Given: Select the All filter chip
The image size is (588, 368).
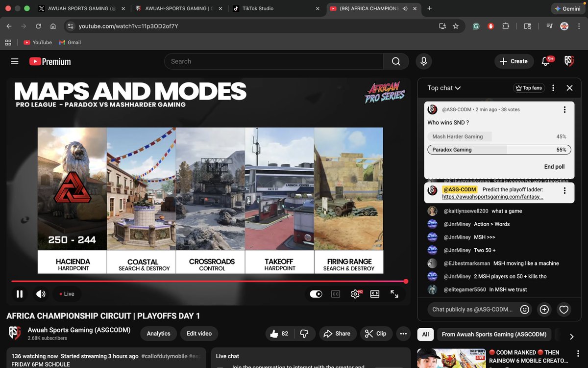Looking at the screenshot, I should [x=425, y=334].
